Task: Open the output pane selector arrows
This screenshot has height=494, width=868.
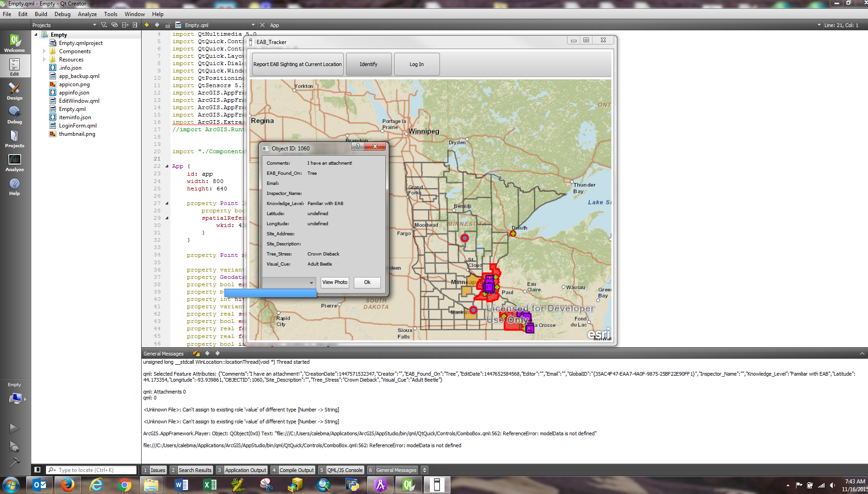Action: (x=424, y=470)
